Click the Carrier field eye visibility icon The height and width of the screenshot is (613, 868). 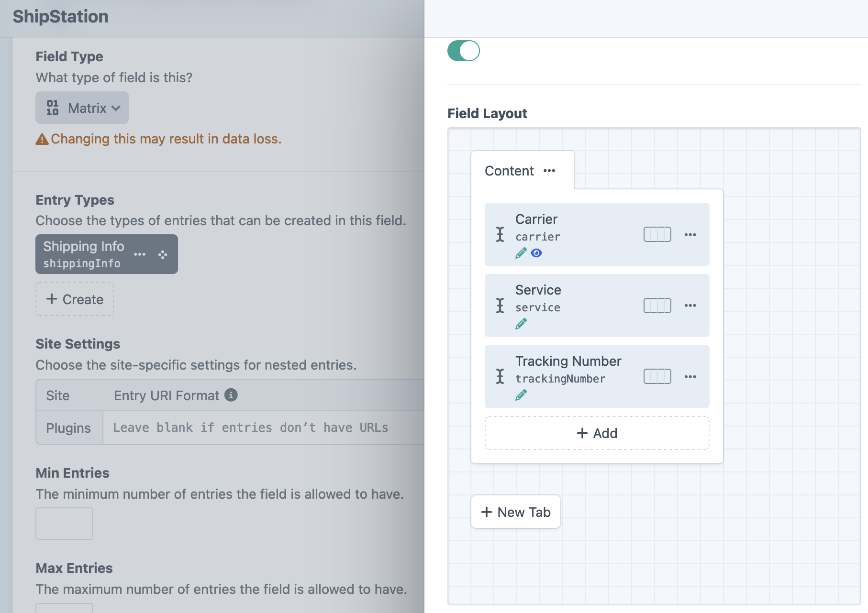click(x=536, y=253)
